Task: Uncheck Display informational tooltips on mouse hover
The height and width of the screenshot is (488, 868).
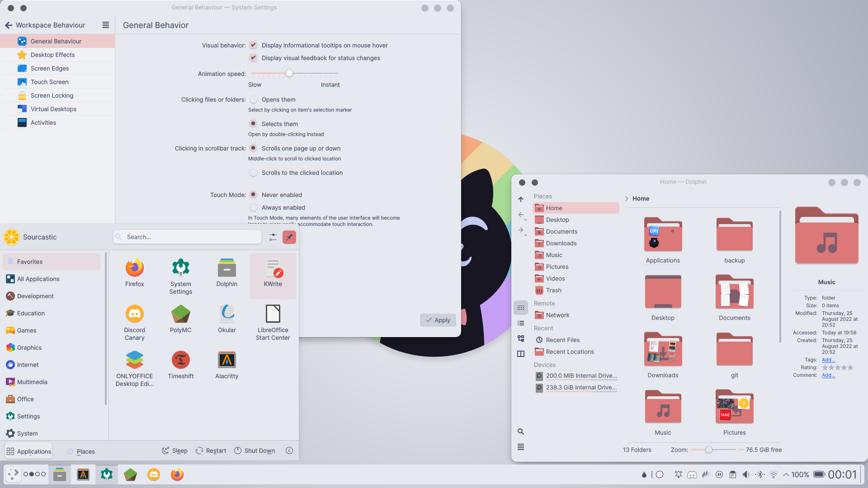Action: coord(253,45)
